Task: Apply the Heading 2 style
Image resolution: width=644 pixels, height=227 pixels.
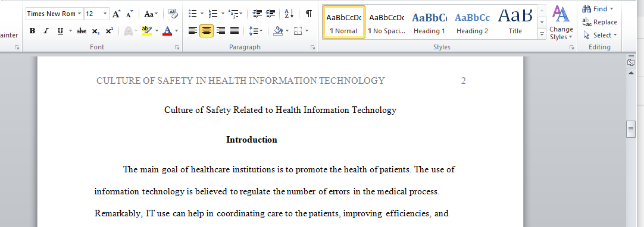Action: click(473, 22)
